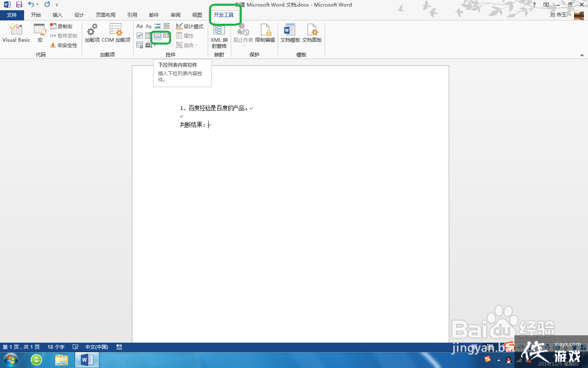The width and height of the screenshot is (588, 368).
Task: Switch to the 页面布局 tab
Action: (x=106, y=15)
